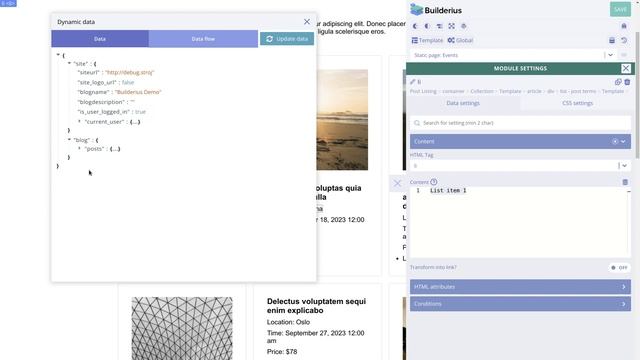Screen dimensions: 640x360
Task: Click the X icon left of the Content editor
Action: click(x=397, y=183)
